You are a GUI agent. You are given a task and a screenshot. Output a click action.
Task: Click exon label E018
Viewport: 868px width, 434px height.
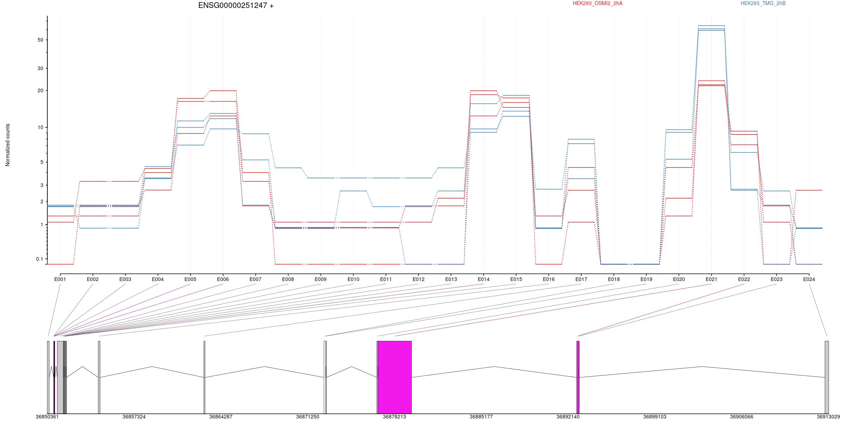click(614, 279)
